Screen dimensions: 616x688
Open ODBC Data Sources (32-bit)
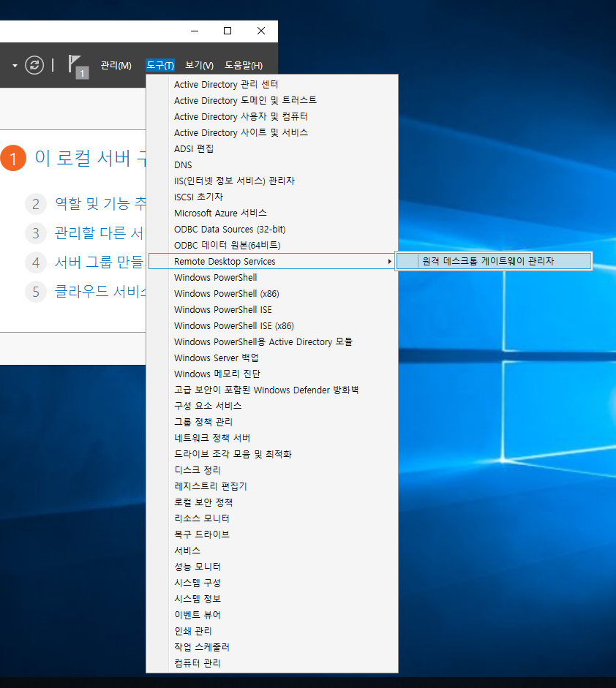coord(273,229)
